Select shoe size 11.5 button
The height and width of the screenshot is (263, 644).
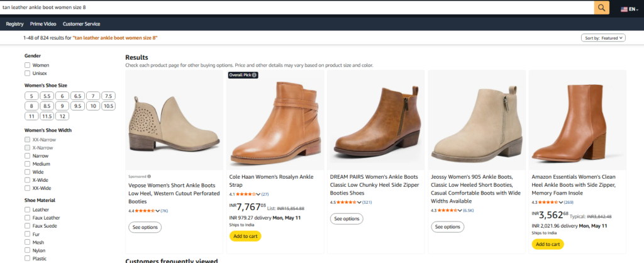click(47, 116)
